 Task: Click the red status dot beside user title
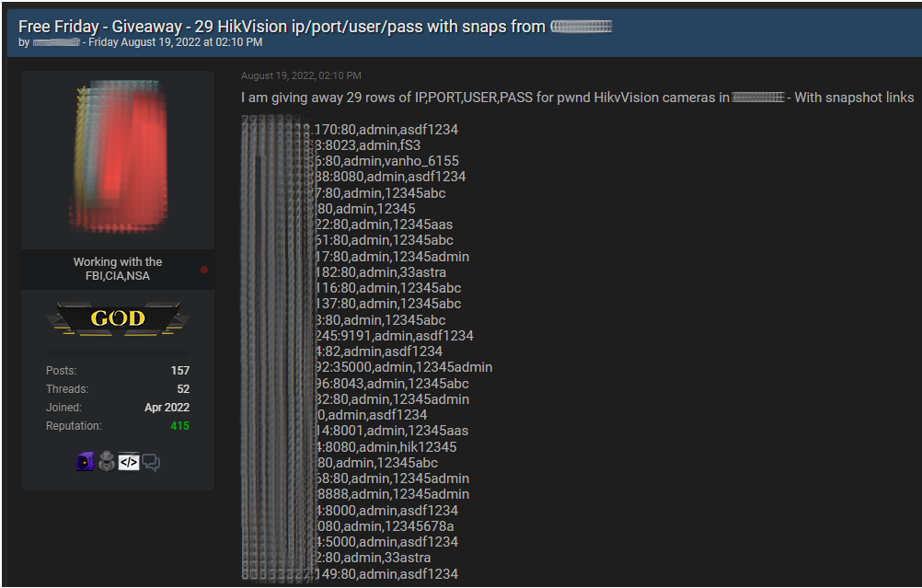204,270
